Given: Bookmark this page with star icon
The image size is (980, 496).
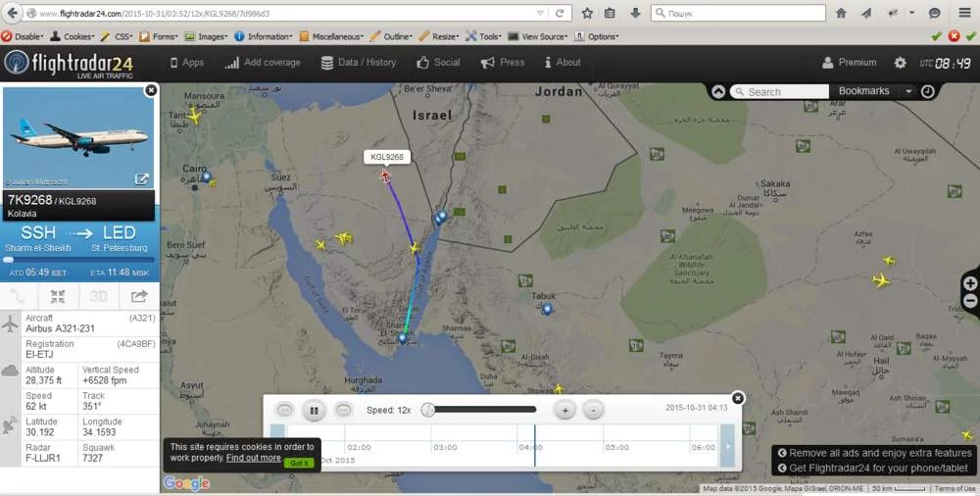Looking at the screenshot, I should (587, 13).
